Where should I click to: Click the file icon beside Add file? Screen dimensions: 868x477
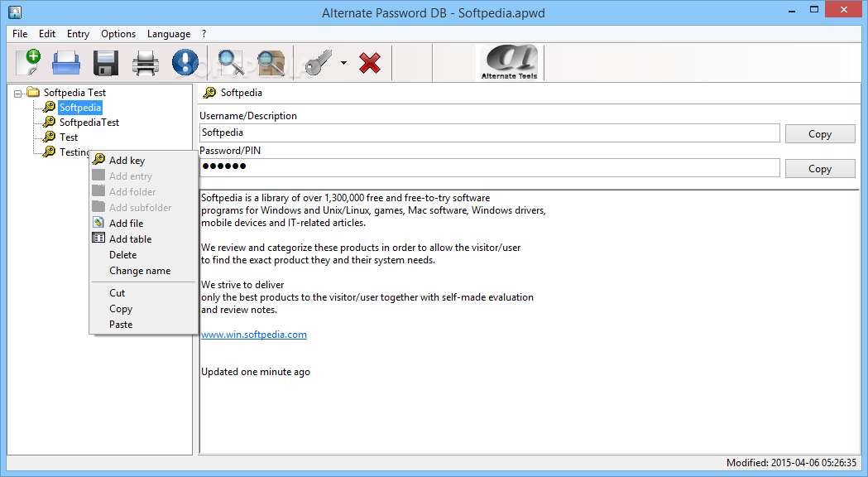click(98, 223)
